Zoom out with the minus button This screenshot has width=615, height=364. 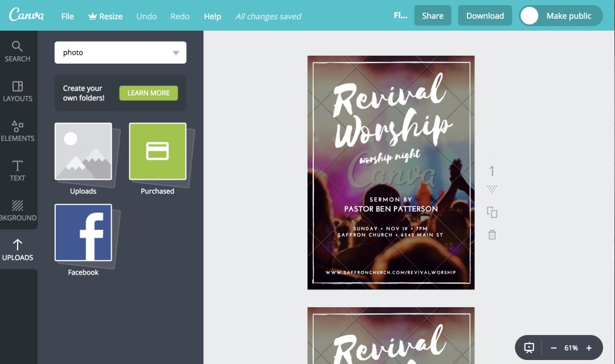553,348
